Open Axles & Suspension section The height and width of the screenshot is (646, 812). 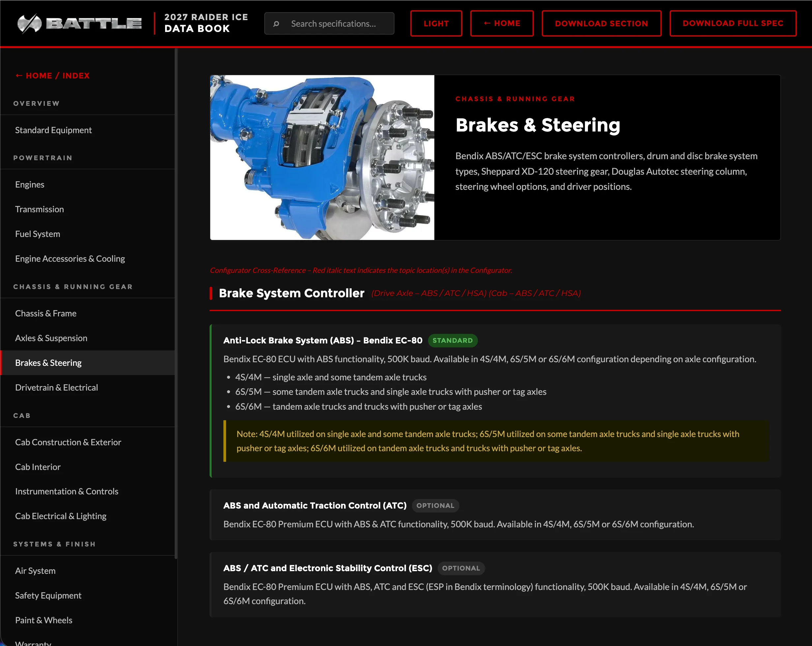[x=87, y=338]
